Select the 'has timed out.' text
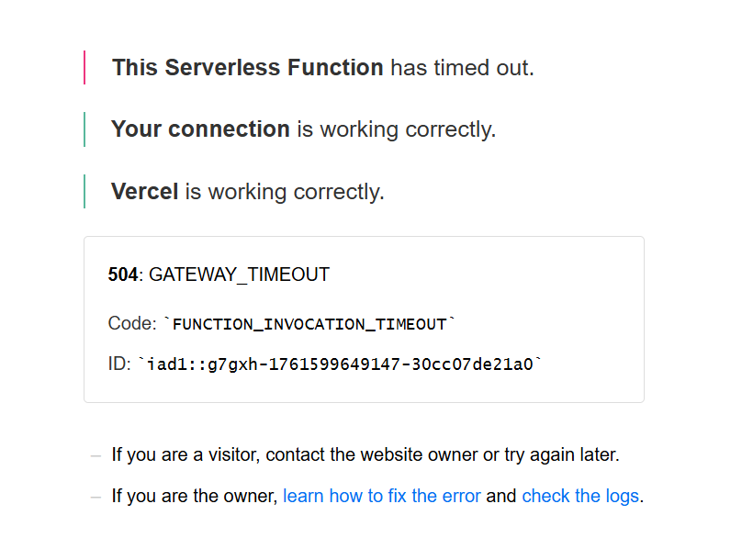This screenshot has width=742, height=560. (x=462, y=68)
